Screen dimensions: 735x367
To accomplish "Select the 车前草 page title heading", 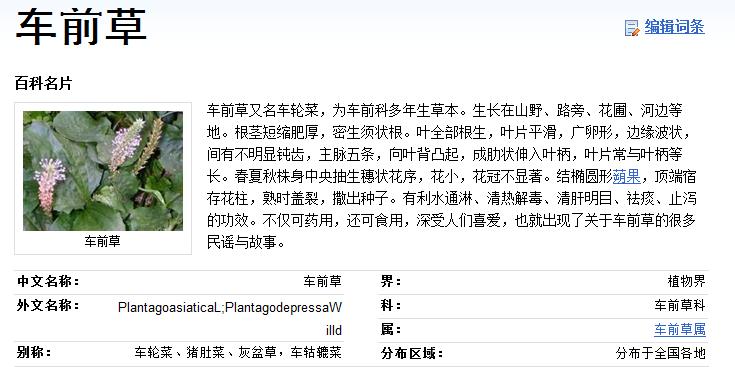I will [x=81, y=26].
